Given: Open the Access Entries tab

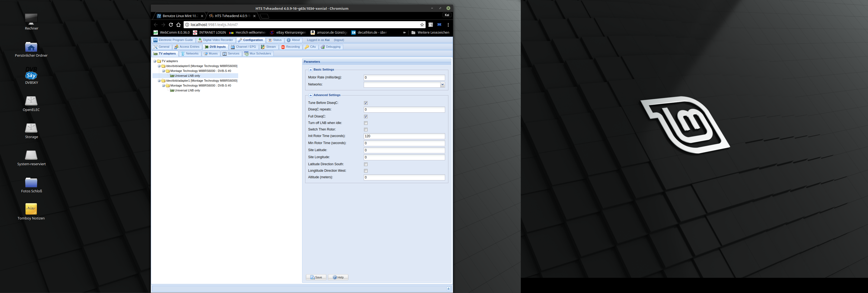Looking at the screenshot, I should point(187,47).
